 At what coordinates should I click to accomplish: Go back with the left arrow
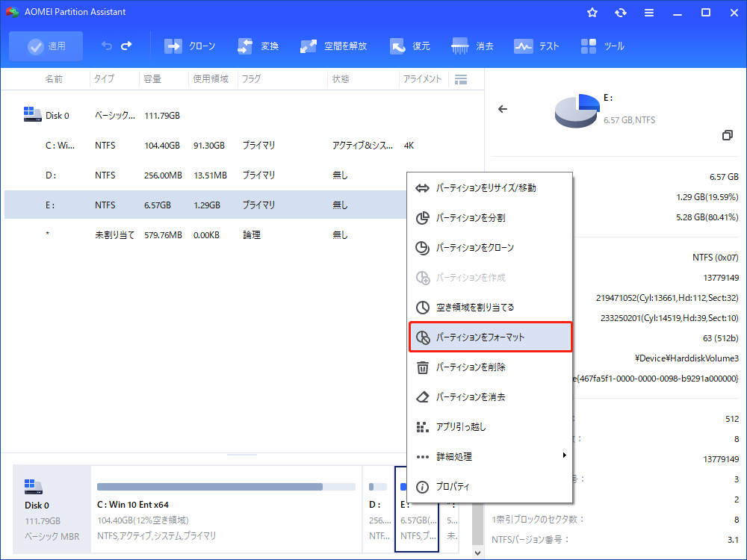(503, 109)
